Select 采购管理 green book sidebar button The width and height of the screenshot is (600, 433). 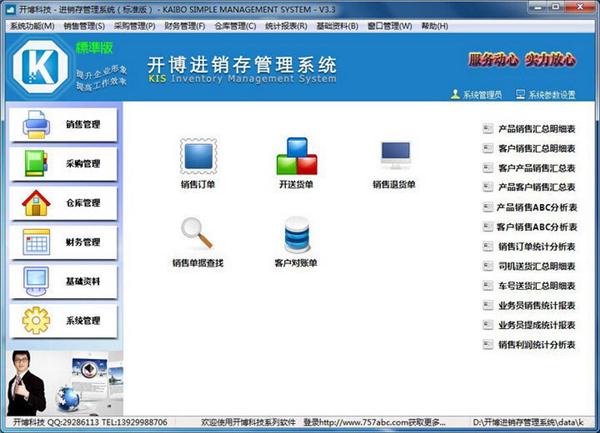tap(63, 164)
